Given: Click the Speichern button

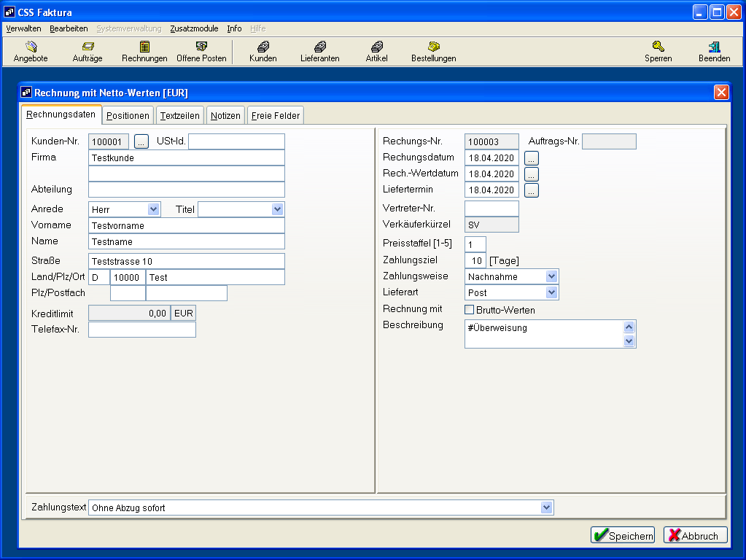Looking at the screenshot, I should click(622, 536).
